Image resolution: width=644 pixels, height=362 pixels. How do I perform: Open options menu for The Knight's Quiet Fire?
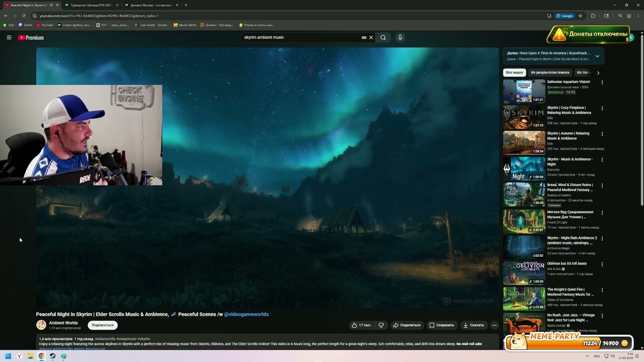click(x=602, y=290)
